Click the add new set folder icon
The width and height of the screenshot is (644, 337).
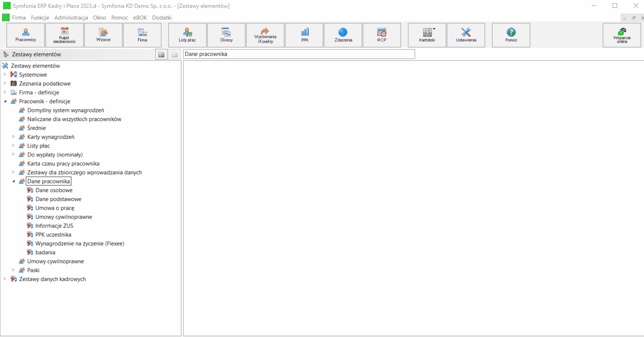pos(162,55)
